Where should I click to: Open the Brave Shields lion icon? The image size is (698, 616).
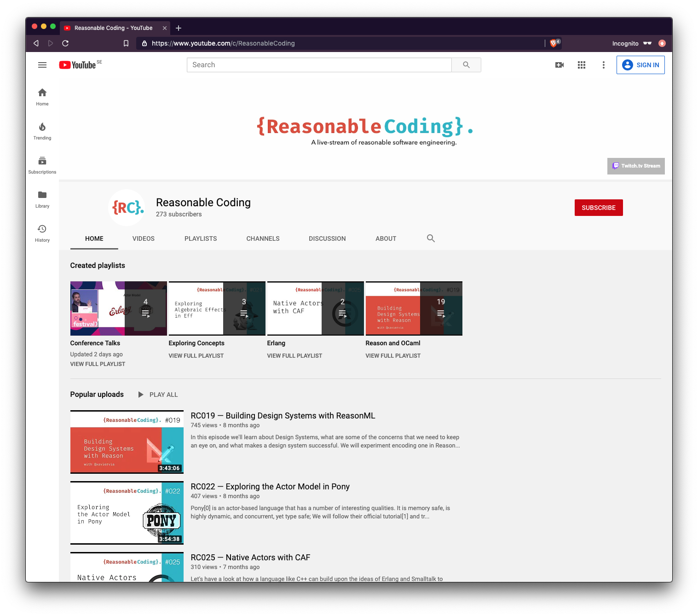click(x=553, y=43)
